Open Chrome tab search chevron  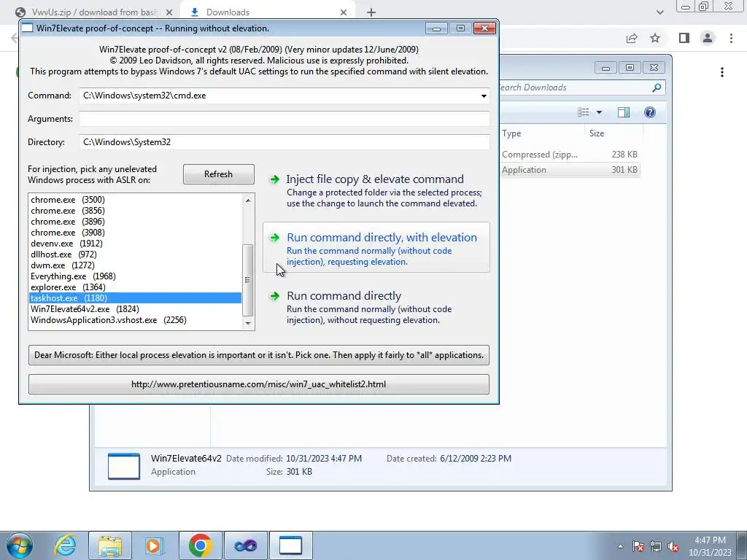pos(659,12)
